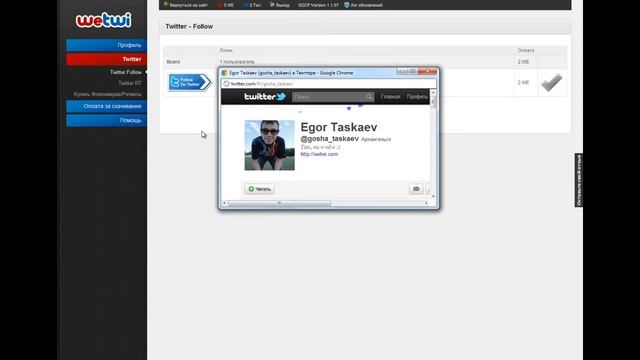This screenshot has height=360, width=640.
Task: Open Купить Фолловеров/Ретвиты submenu item
Action: [107, 94]
